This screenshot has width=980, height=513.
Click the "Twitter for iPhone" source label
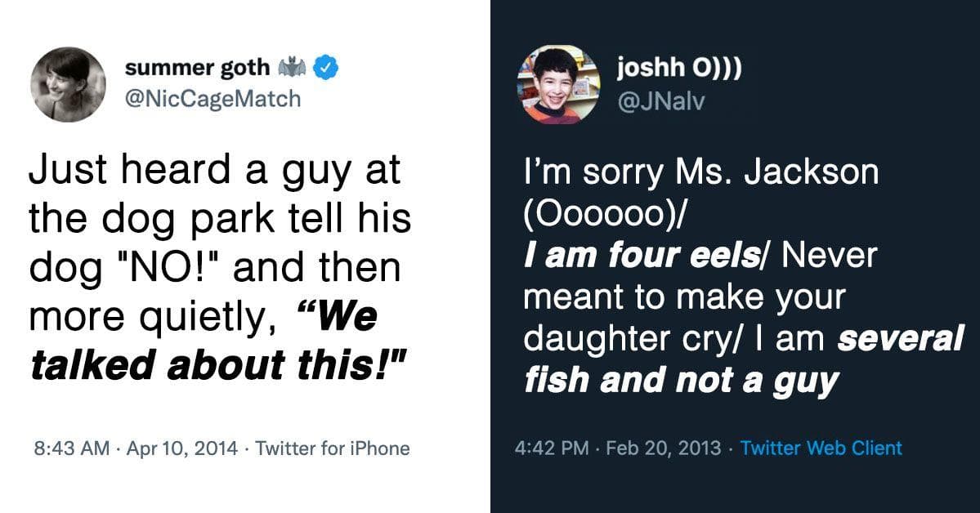coord(333,448)
